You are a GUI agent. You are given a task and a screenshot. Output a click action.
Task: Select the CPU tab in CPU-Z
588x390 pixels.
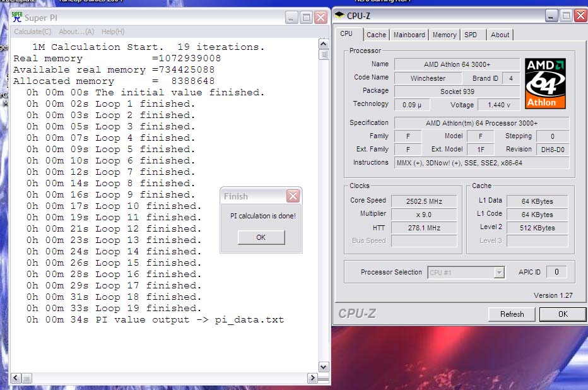pos(349,33)
